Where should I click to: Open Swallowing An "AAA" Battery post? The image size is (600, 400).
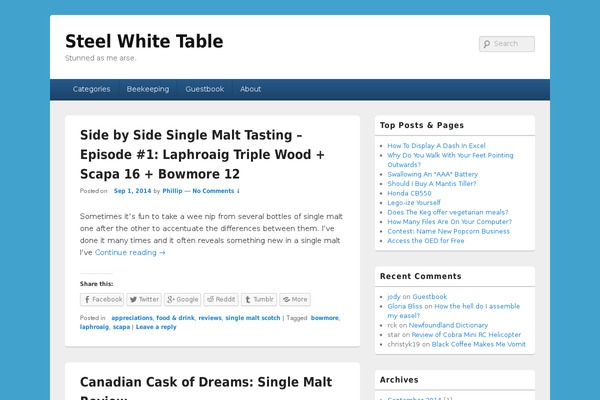click(432, 175)
